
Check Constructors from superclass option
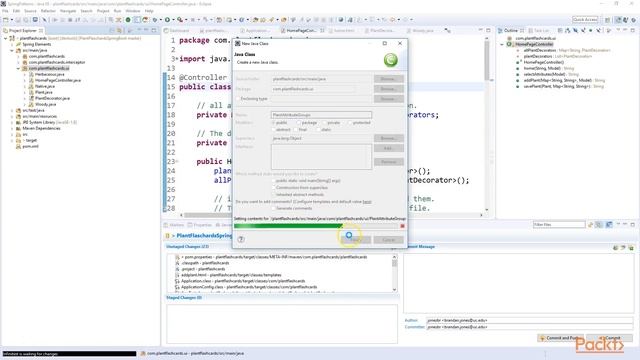click(274, 187)
